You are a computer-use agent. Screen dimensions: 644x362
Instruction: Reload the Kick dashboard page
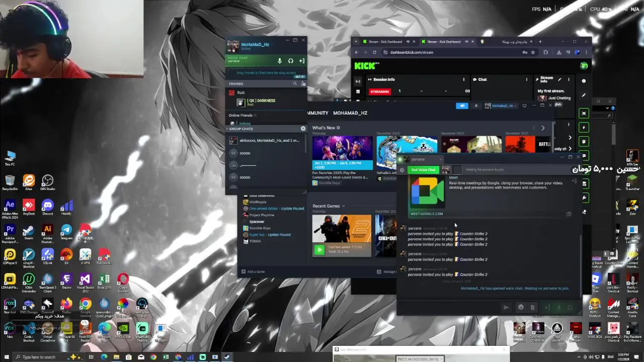[374, 52]
